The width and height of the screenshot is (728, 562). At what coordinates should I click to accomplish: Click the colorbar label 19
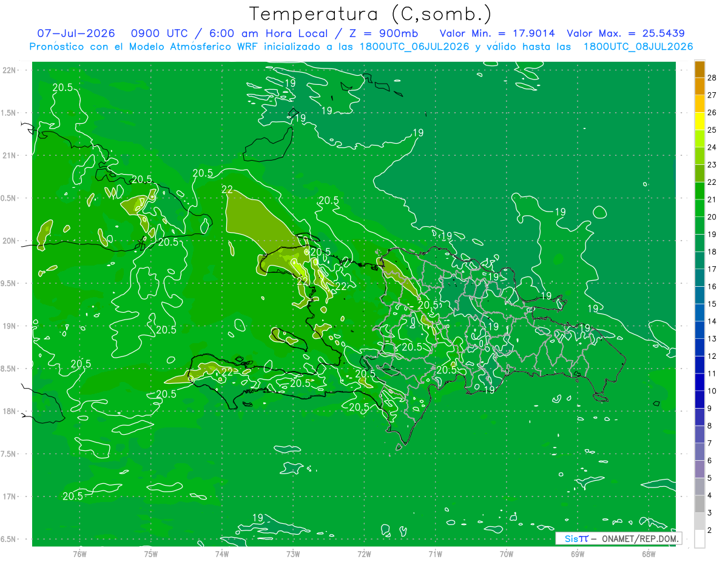coord(713,234)
